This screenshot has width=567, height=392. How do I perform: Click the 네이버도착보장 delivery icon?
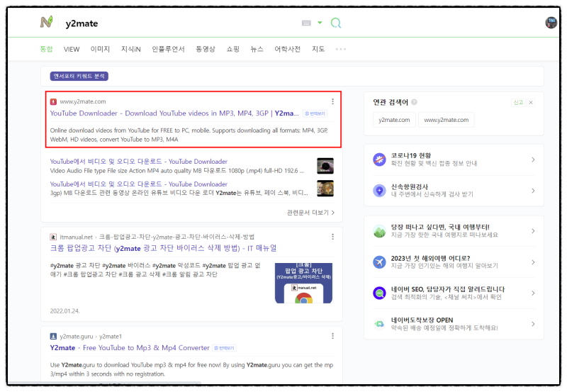[x=379, y=324]
